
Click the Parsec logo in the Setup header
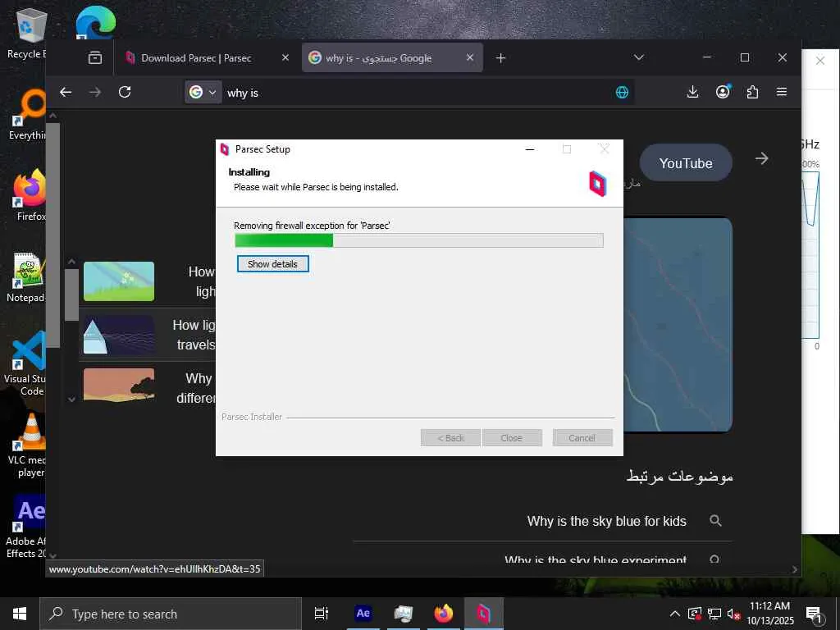(x=597, y=184)
